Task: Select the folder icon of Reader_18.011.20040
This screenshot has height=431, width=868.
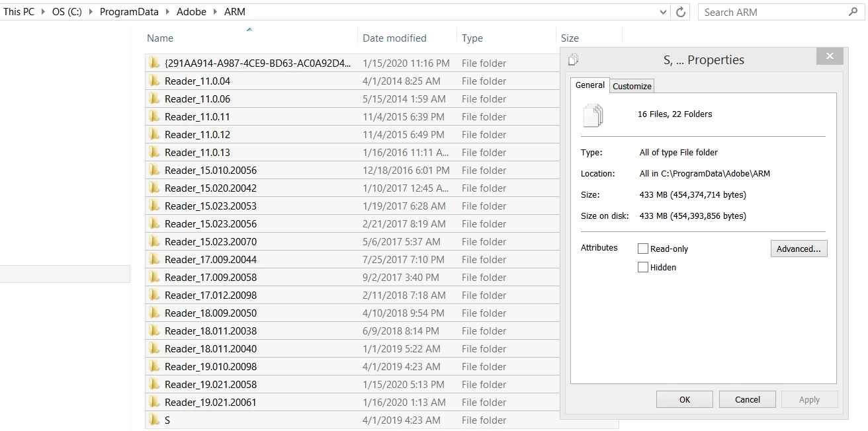Action: tap(154, 348)
